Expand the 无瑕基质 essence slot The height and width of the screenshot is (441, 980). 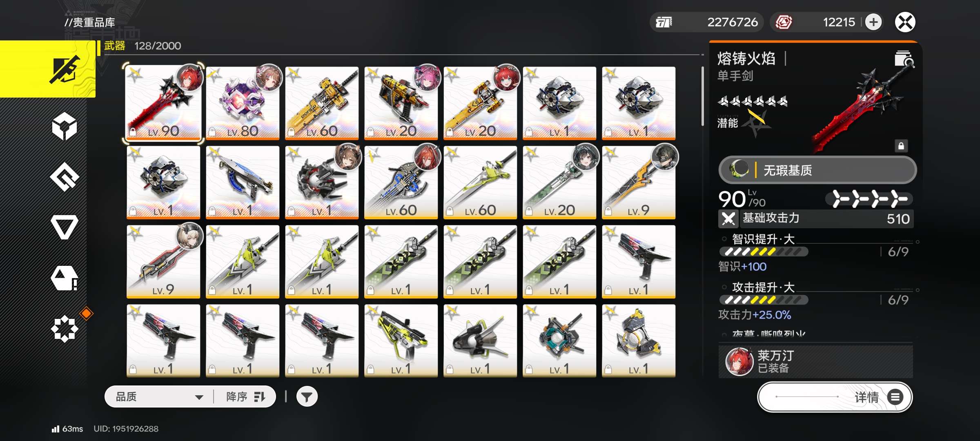pyautogui.click(x=817, y=170)
